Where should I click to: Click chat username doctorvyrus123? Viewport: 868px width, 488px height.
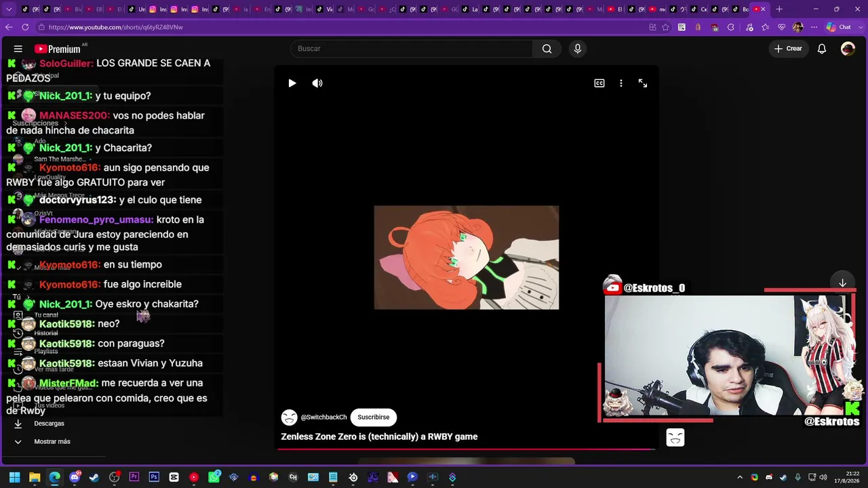(77, 201)
